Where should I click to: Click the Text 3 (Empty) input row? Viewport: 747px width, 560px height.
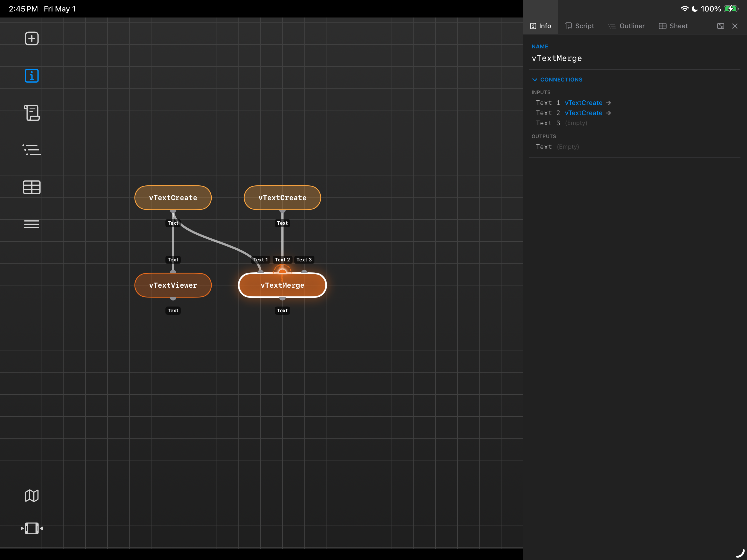click(x=561, y=123)
